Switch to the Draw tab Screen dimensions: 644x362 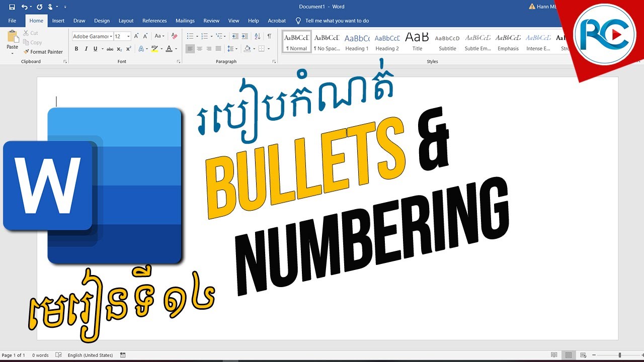(x=79, y=21)
